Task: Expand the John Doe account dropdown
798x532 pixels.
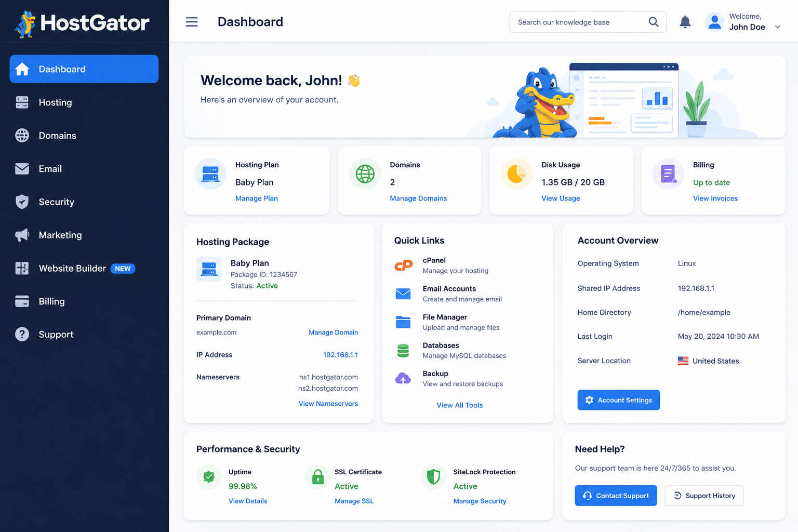Action: (x=778, y=27)
